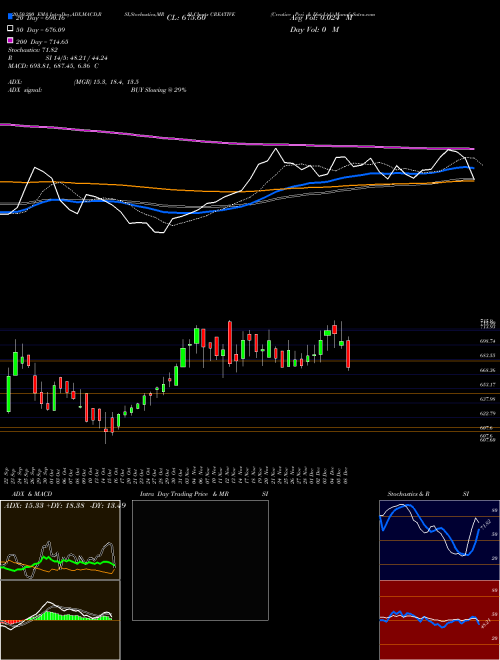Click the 'CL: 675.60' closing price
The image size is (500, 660).
tap(186, 18)
